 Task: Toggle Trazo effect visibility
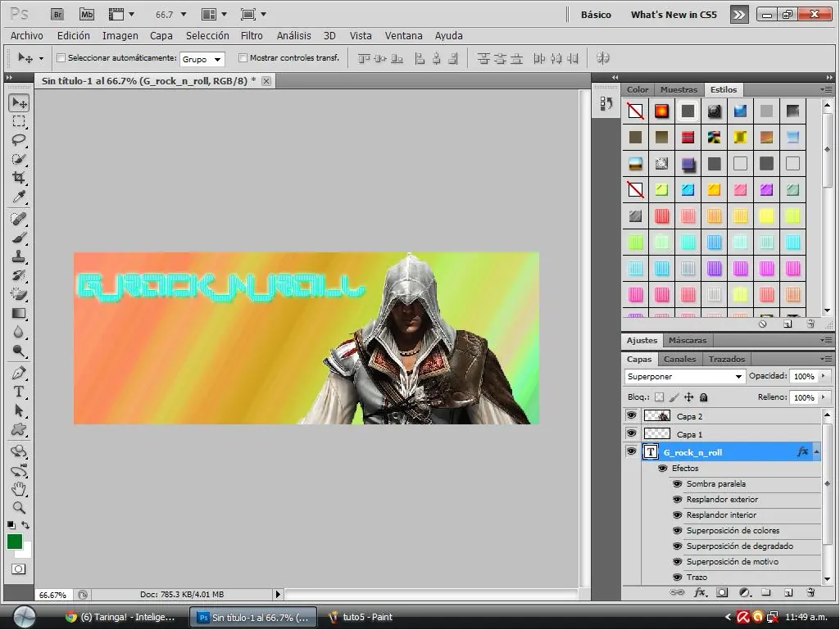(677, 578)
